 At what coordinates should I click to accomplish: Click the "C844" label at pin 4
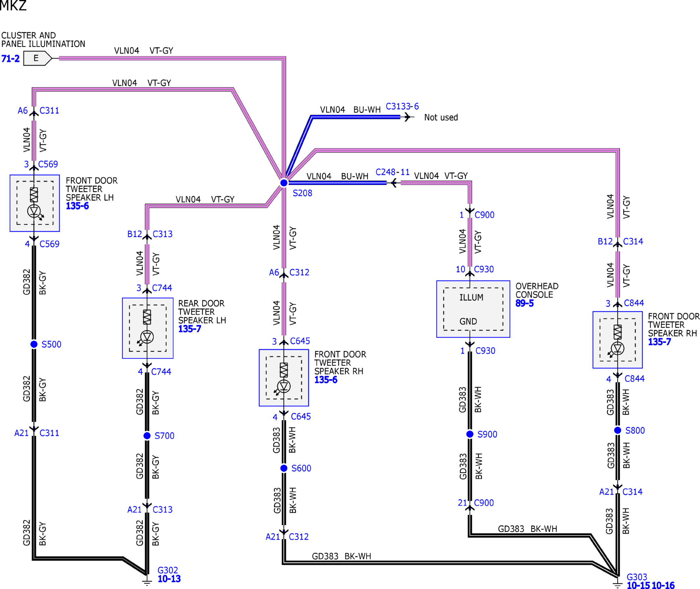point(635,379)
